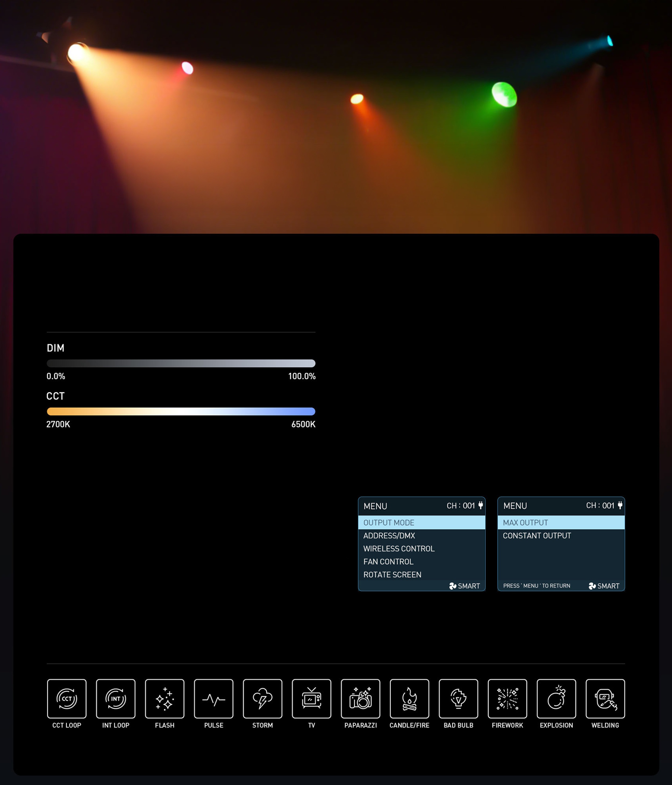Click CH : 001 in right menu screen

click(600, 506)
